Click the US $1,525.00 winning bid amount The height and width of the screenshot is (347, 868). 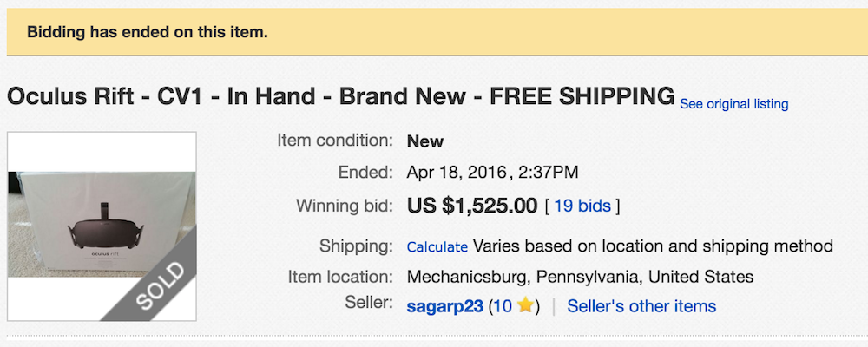472,206
